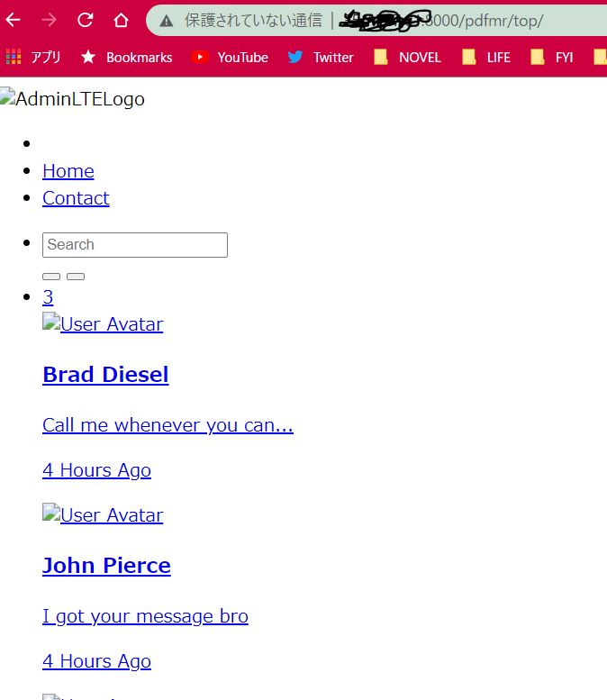
Task: Click the second small button below Search
Action: pos(76,277)
